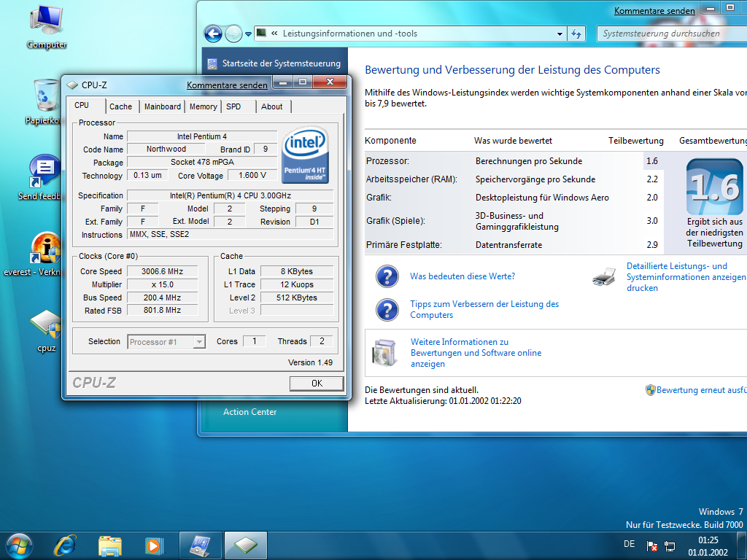Viewport: 747px width, 560px height.
Task: Click the back navigation arrow button
Action: 213,34
